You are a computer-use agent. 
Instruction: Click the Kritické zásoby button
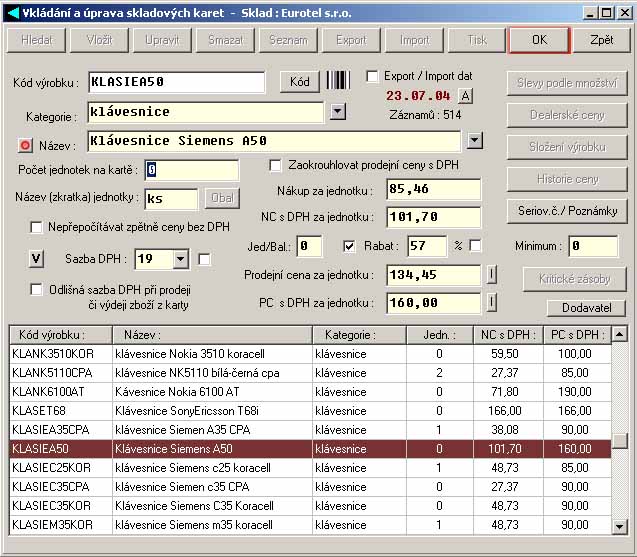point(574,279)
